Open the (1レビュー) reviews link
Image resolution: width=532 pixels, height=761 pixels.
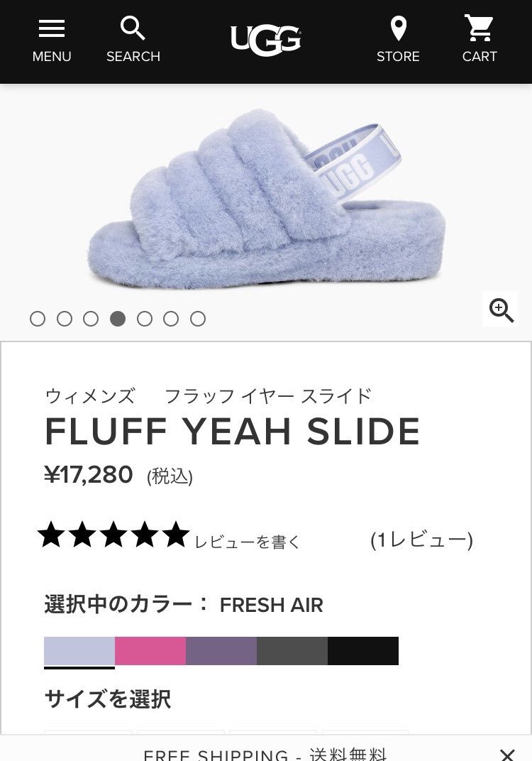tap(421, 540)
